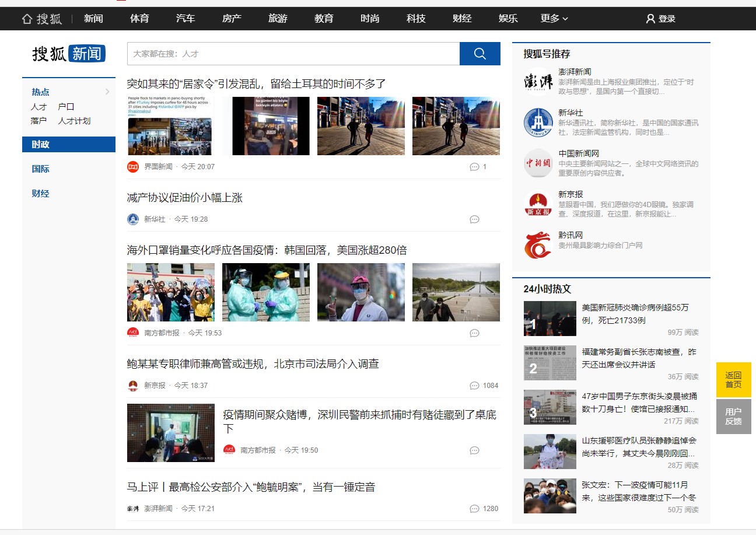Click 南方都市报 avatar under mask sales article
Image resolution: width=756 pixels, height=535 pixels.
[x=133, y=333]
